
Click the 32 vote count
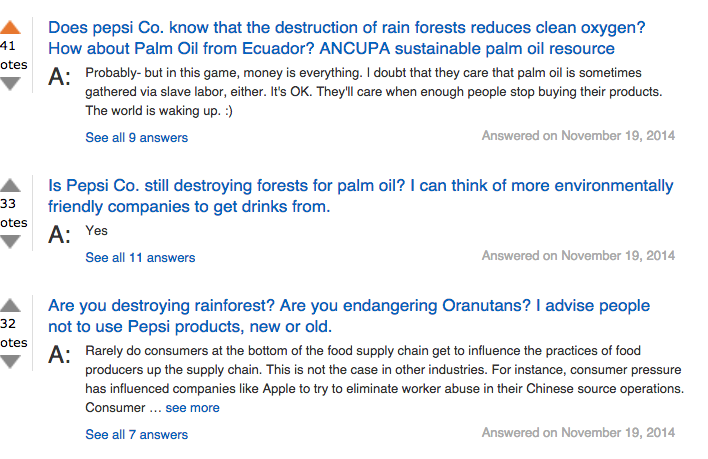point(8,323)
